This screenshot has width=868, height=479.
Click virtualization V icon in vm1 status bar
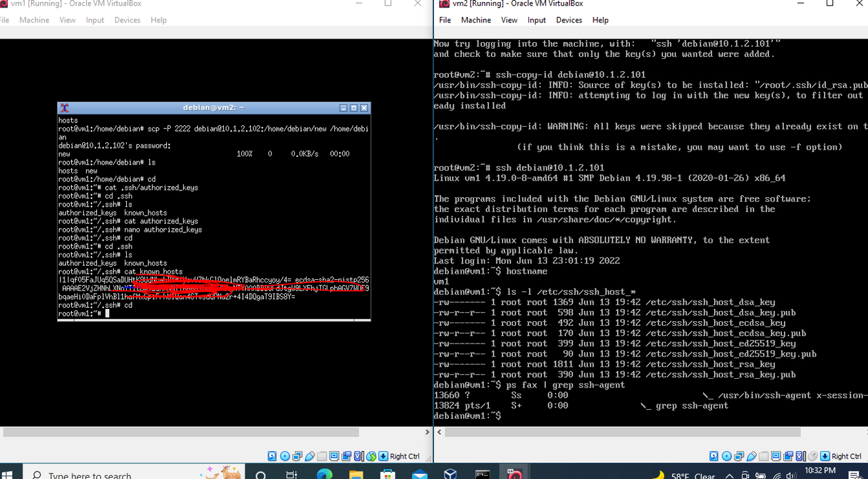[358, 456]
